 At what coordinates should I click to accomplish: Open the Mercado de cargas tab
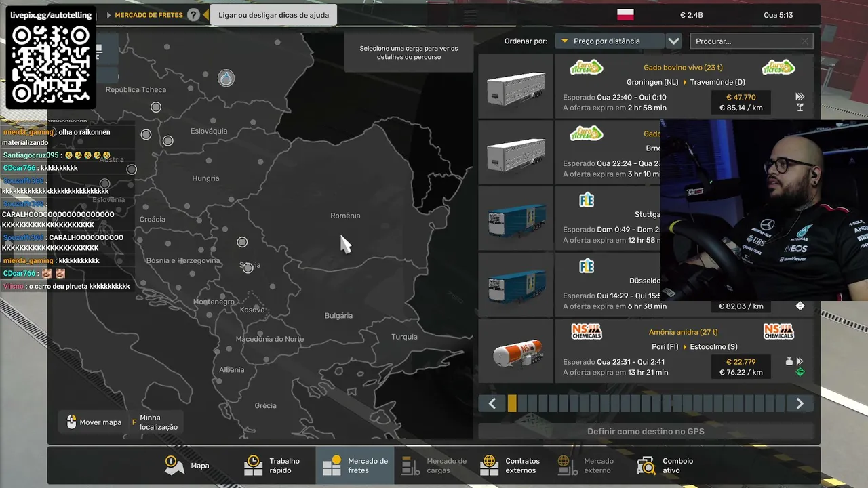point(434,466)
